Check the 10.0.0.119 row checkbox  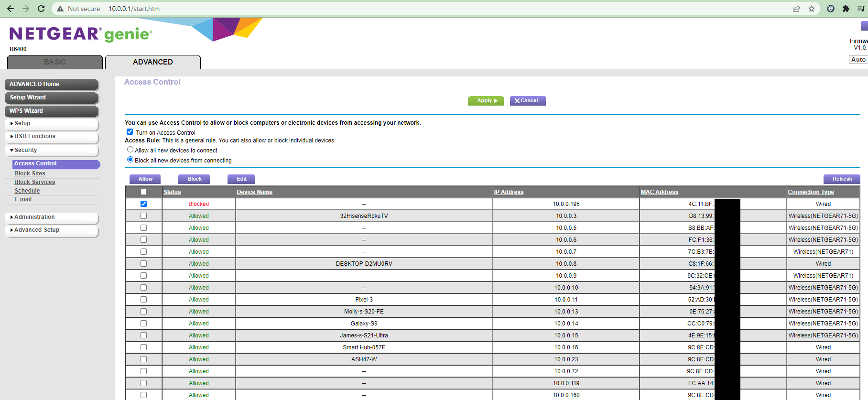143,383
